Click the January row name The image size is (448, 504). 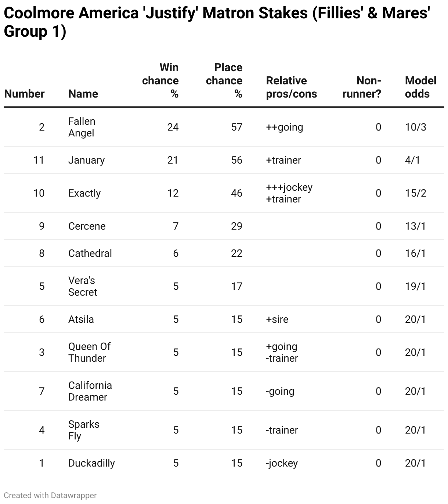coord(87,160)
